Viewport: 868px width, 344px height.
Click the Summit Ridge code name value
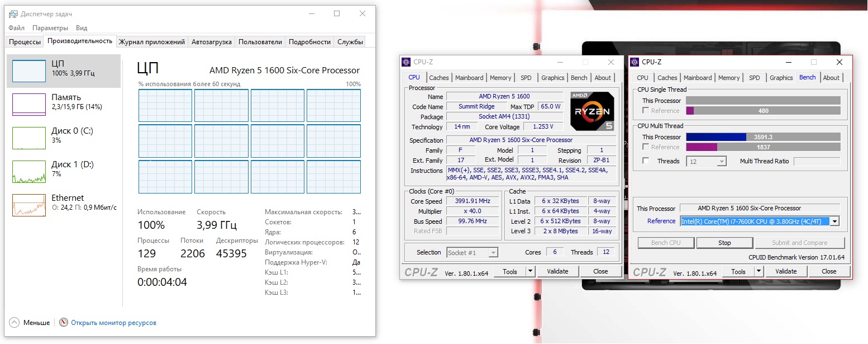click(476, 106)
